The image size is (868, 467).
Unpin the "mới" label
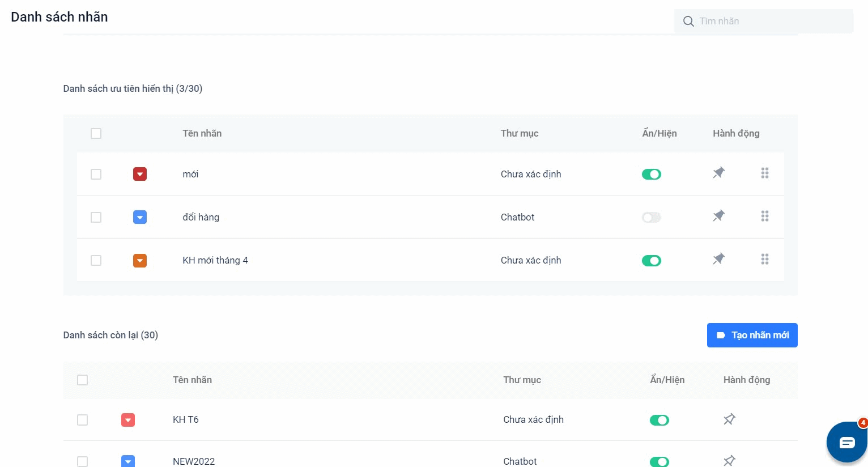click(718, 173)
